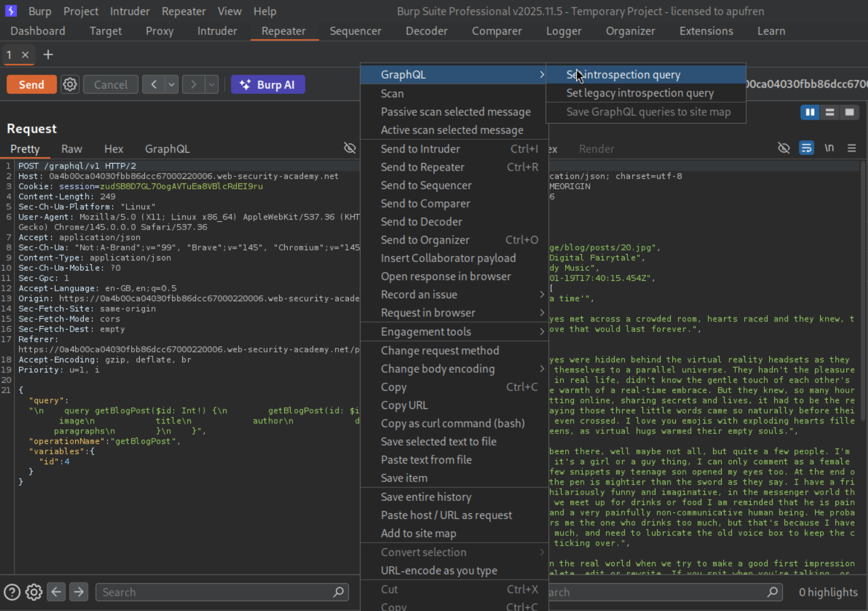Toggle show non-printable characters \n button
The image size is (868, 611).
pyautogui.click(x=829, y=149)
